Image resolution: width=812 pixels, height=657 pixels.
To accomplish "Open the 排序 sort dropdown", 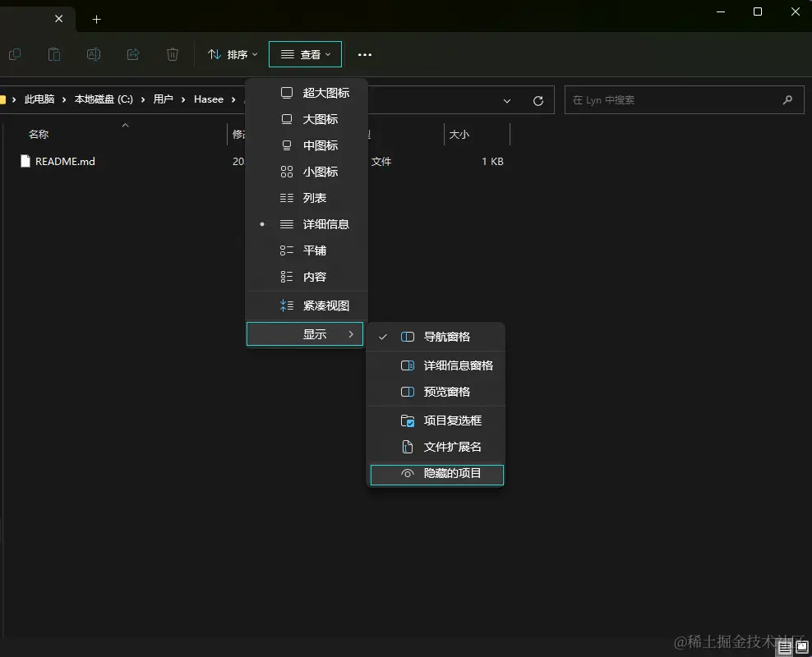I will coord(232,54).
